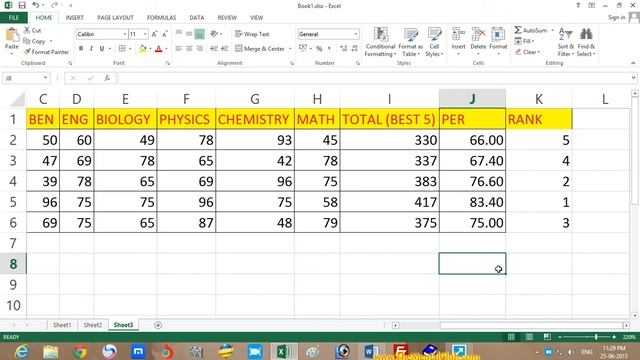Increase font size with the larger A icon

pyautogui.click(x=154, y=34)
